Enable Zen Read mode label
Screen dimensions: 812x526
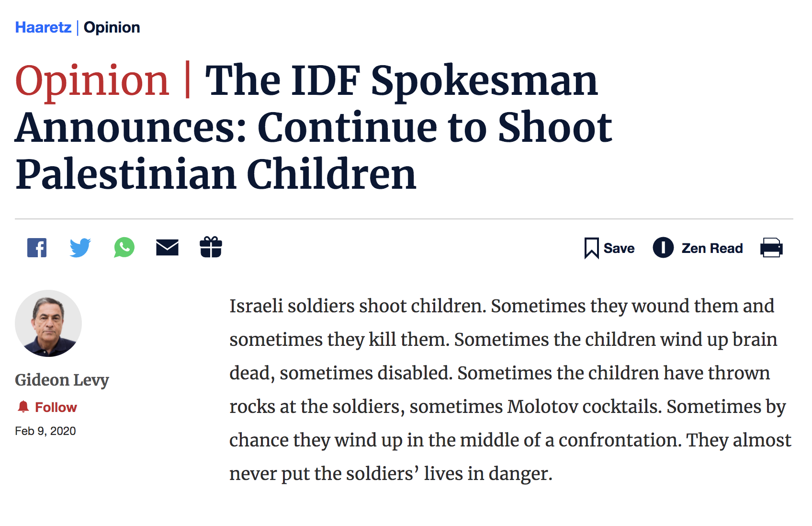click(712, 248)
